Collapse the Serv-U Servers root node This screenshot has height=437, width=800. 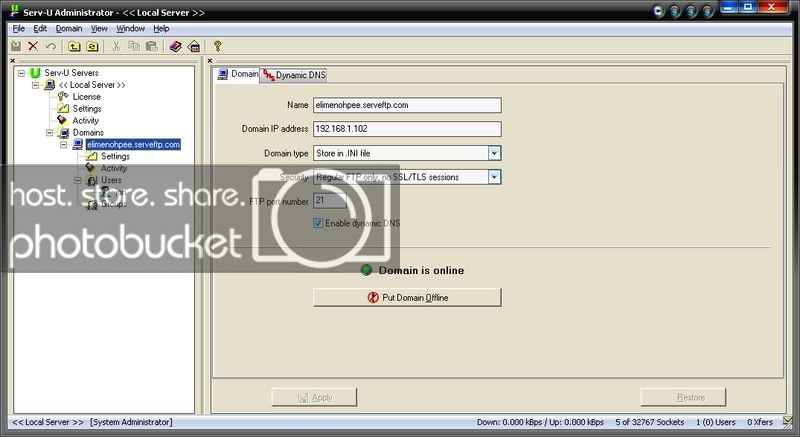click(x=21, y=73)
